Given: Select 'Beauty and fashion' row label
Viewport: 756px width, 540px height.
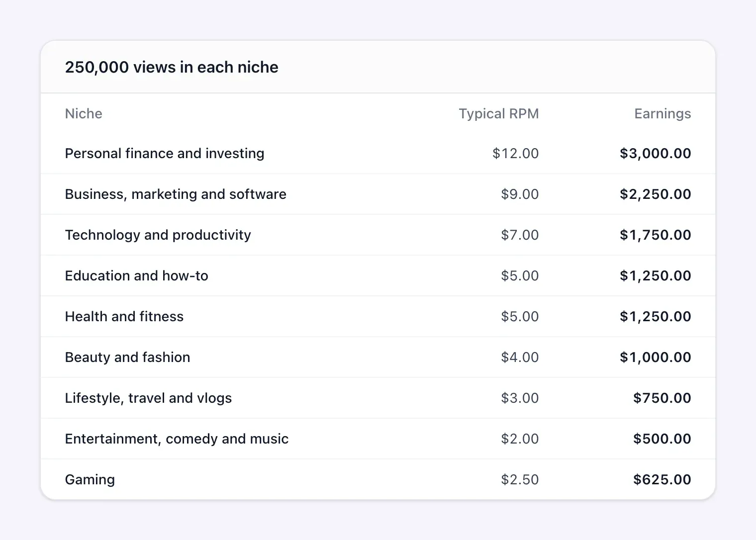Looking at the screenshot, I should tap(128, 357).
